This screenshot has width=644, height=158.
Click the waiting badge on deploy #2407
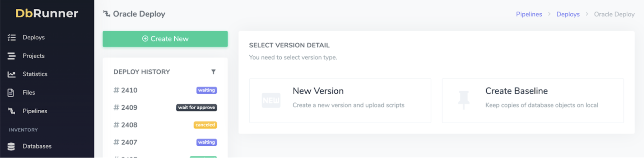(x=206, y=142)
